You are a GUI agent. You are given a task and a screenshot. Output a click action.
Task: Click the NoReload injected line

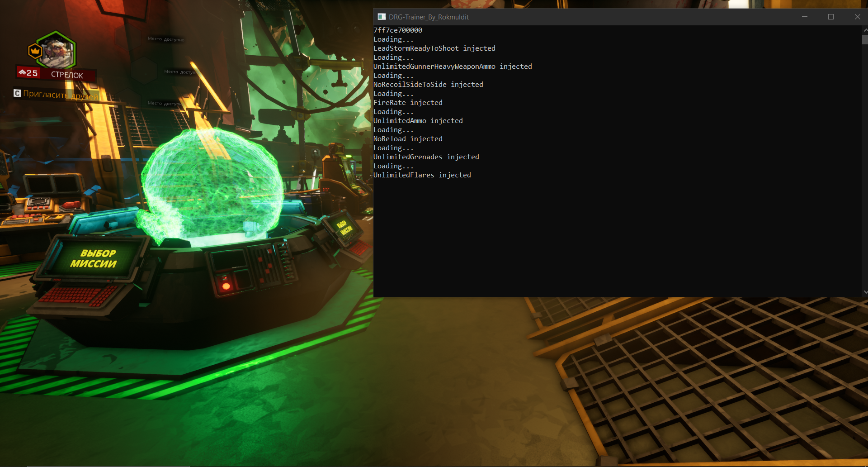click(x=408, y=139)
